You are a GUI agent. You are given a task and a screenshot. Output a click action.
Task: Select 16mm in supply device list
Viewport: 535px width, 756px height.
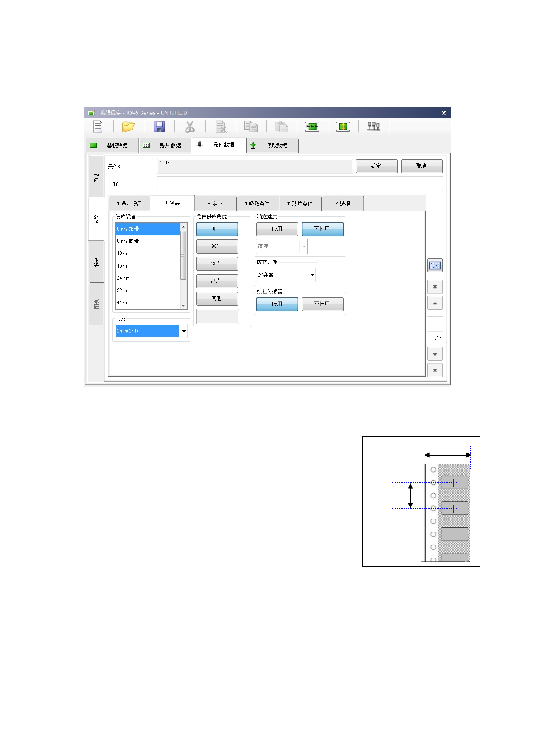coord(148,266)
